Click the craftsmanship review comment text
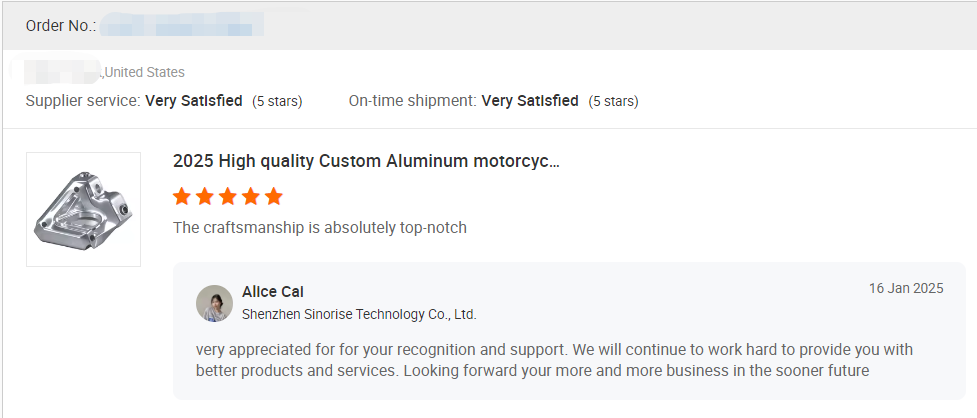Image resolution: width=977 pixels, height=418 pixels. pos(320,228)
